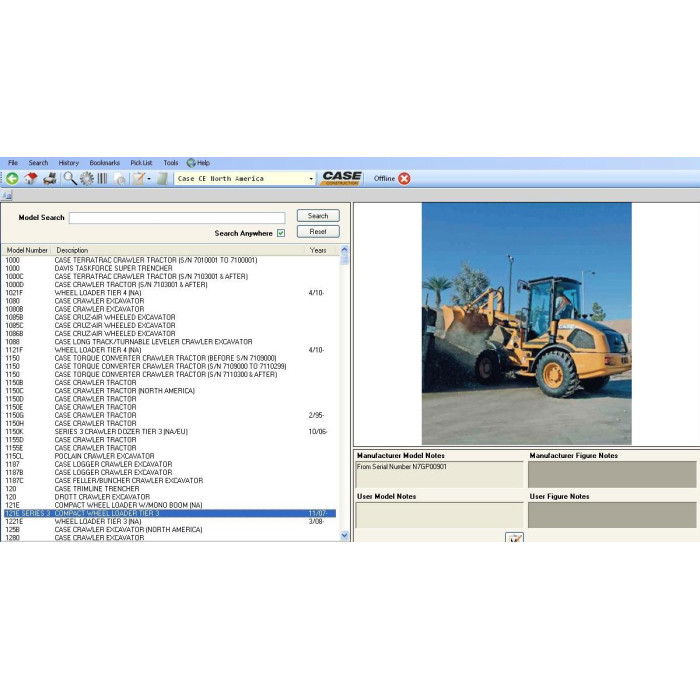700x700 pixels.
Task: Click the Description column header
Action: point(179,250)
